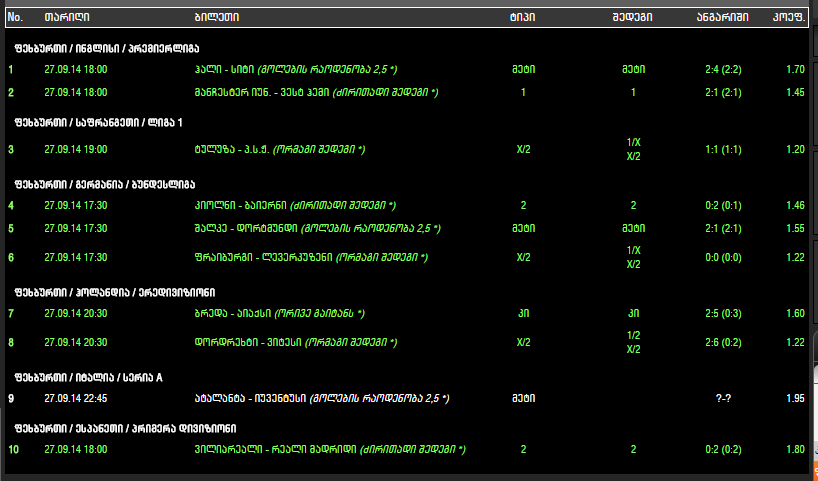Click date '27.09.14 20:30' in row 7
The image size is (818, 481).
76,314
